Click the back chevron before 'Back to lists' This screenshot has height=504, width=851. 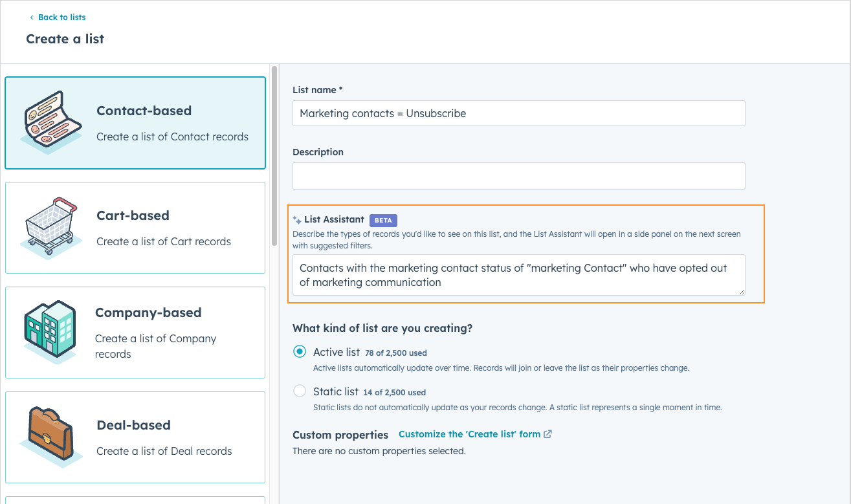pos(32,17)
